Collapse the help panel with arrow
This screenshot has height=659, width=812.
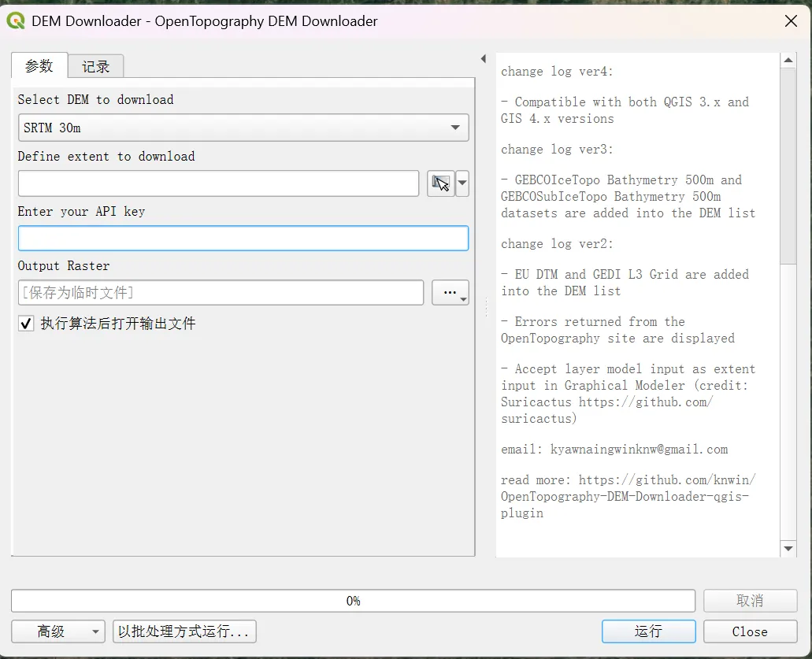tap(483, 59)
